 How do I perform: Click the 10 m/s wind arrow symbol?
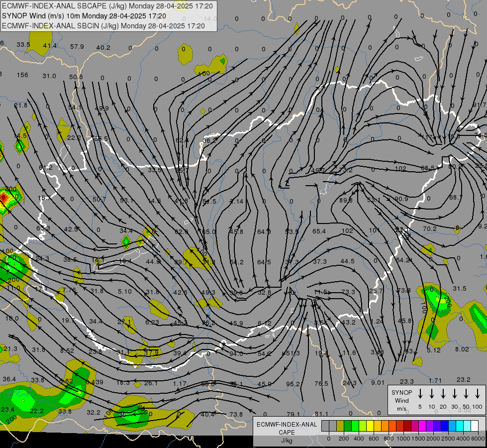pyautogui.click(x=431, y=394)
